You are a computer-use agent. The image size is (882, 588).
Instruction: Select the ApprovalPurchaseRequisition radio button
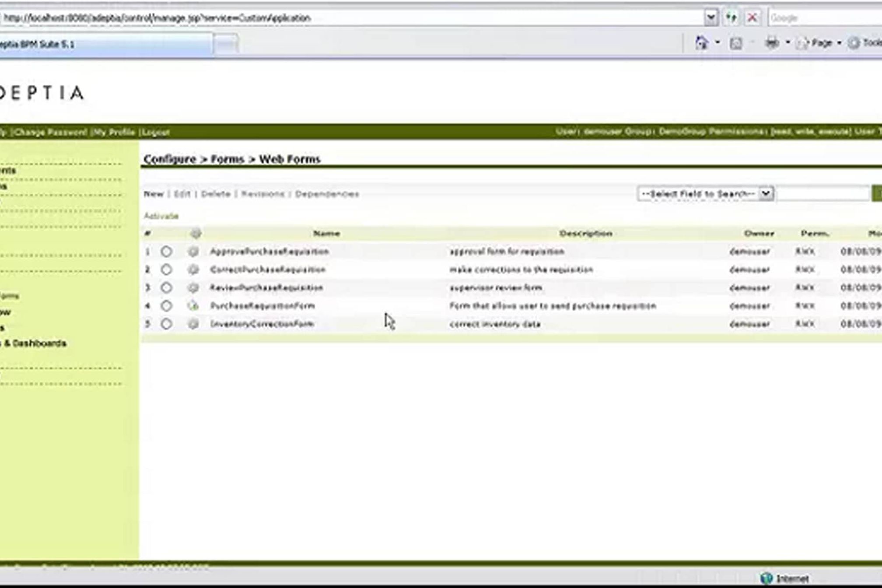pyautogui.click(x=166, y=252)
